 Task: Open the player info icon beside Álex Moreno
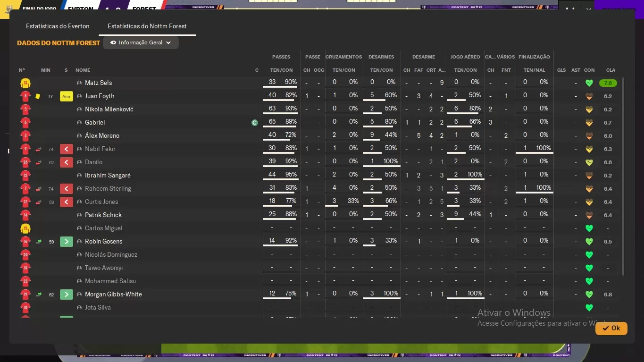79,136
